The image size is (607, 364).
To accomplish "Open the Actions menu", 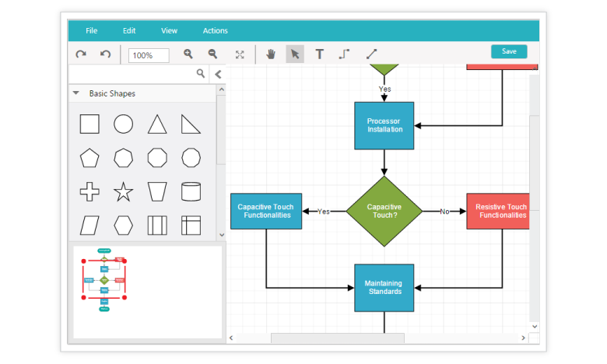I will pyautogui.click(x=216, y=31).
